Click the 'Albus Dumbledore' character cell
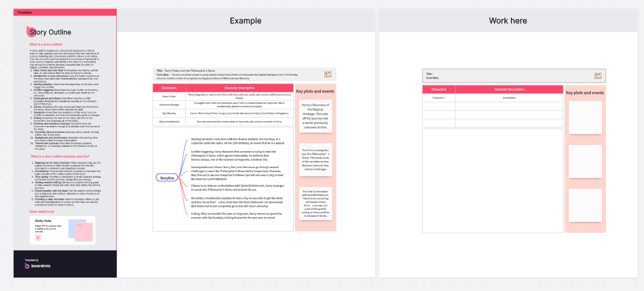This screenshot has width=644, height=291. pos(169,122)
